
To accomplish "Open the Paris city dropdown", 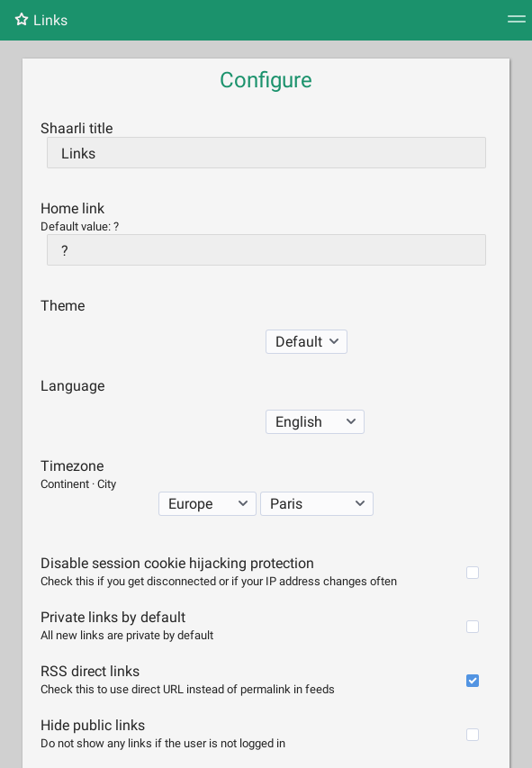I will pos(317,503).
